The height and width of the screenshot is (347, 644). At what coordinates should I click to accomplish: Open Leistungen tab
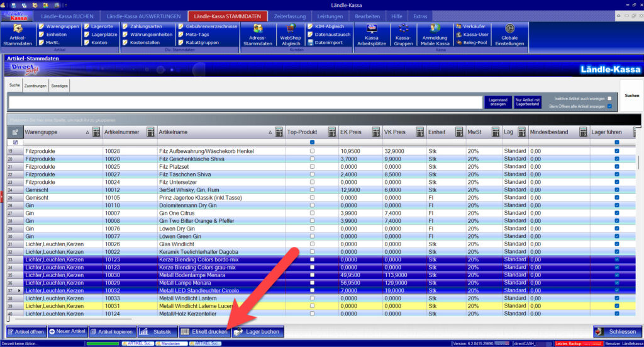tap(330, 16)
